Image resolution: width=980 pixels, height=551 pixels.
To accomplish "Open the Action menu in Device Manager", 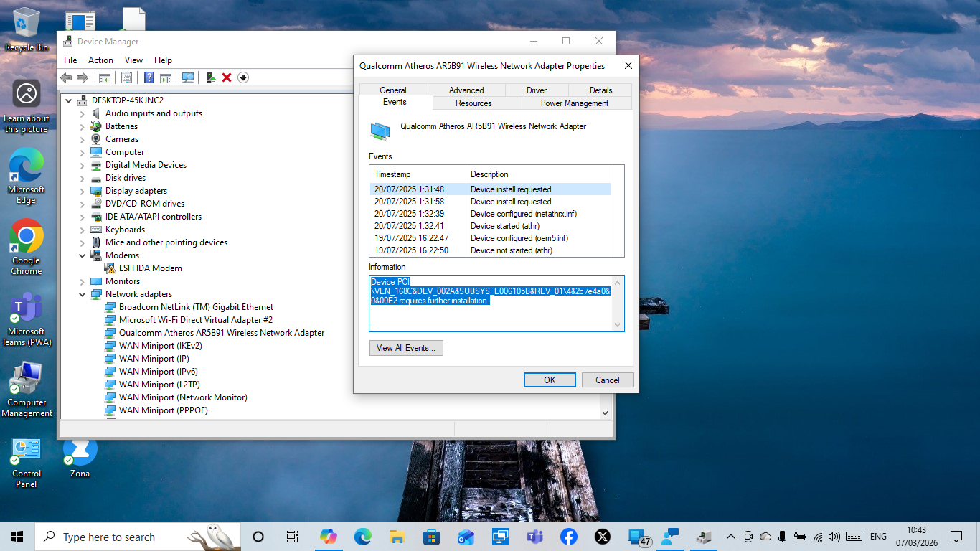I will click(x=100, y=60).
